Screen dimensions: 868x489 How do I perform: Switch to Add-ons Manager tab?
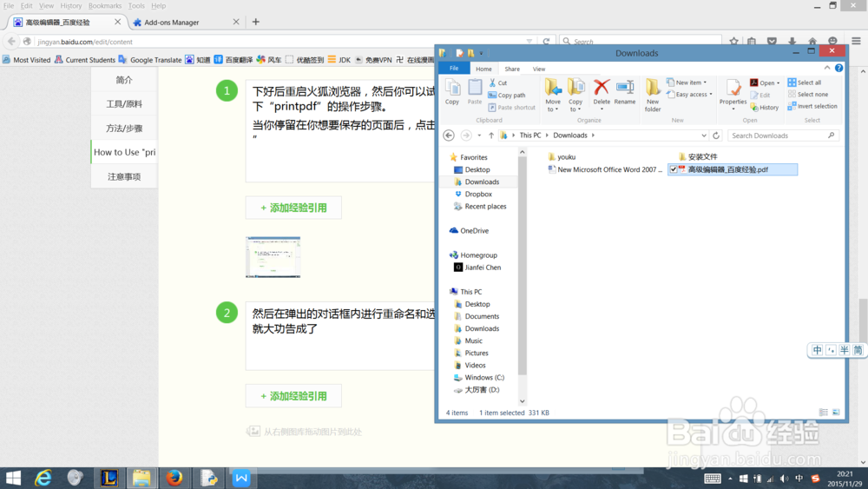(187, 23)
